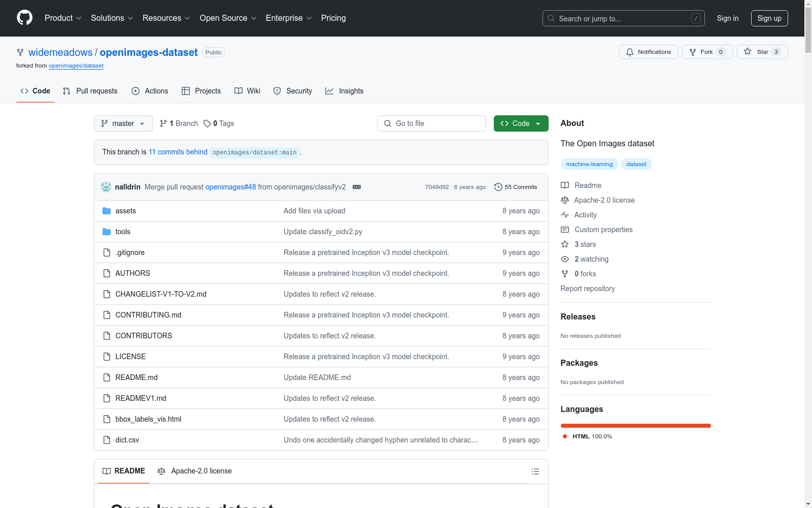Open the Solutions dropdown menu
The width and height of the screenshot is (812, 508).
[112, 18]
